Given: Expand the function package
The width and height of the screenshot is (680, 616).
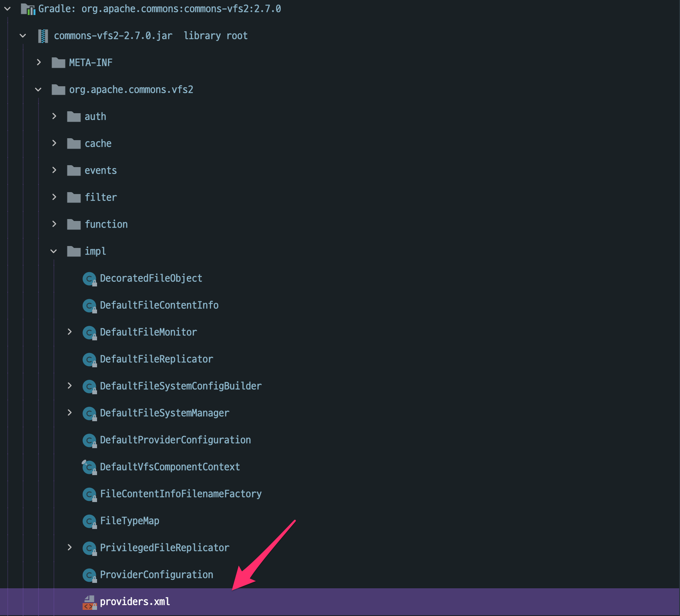Looking at the screenshot, I should 54,224.
